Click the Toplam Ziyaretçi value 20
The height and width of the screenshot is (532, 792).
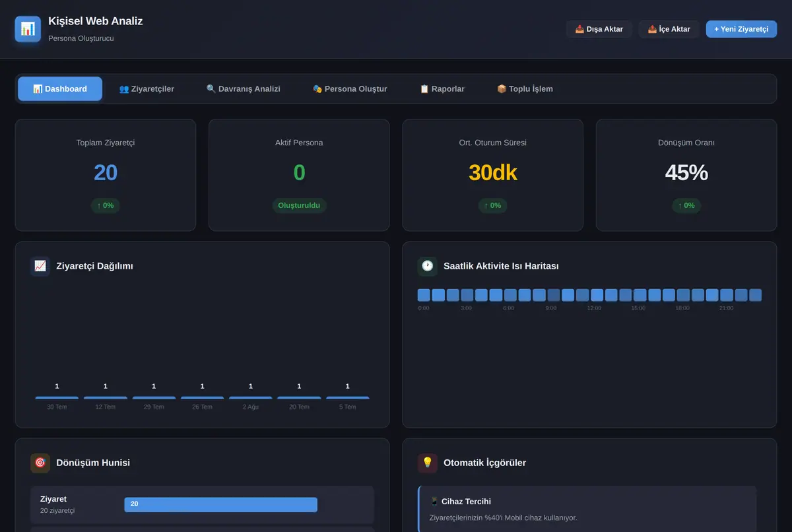[x=106, y=173]
